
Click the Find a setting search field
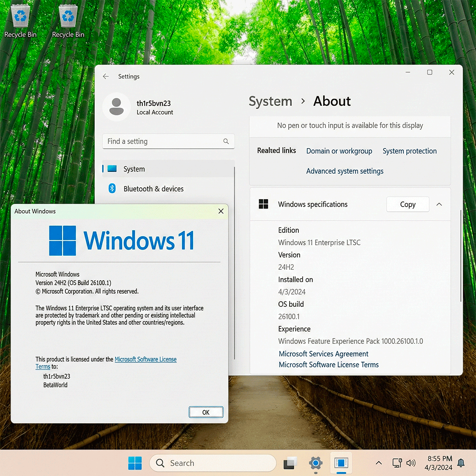click(x=168, y=141)
